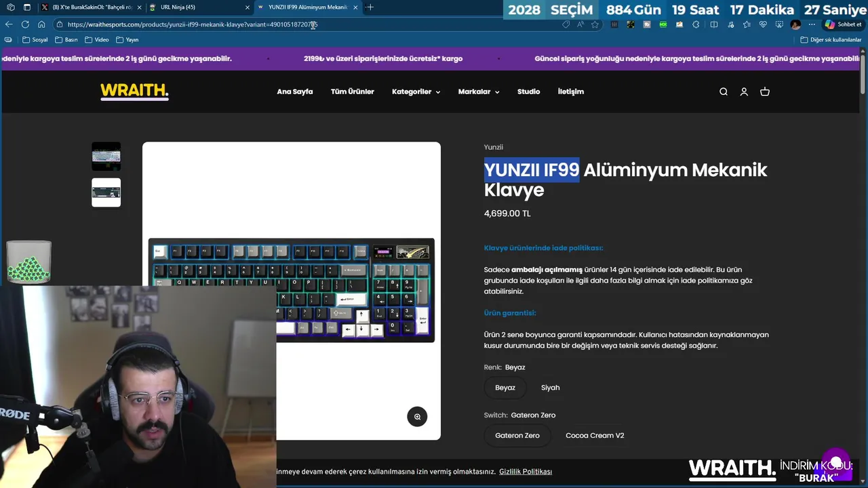Reload the page with refresh icon
Viewport: 868px width, 488px height.
coord(25,24)
